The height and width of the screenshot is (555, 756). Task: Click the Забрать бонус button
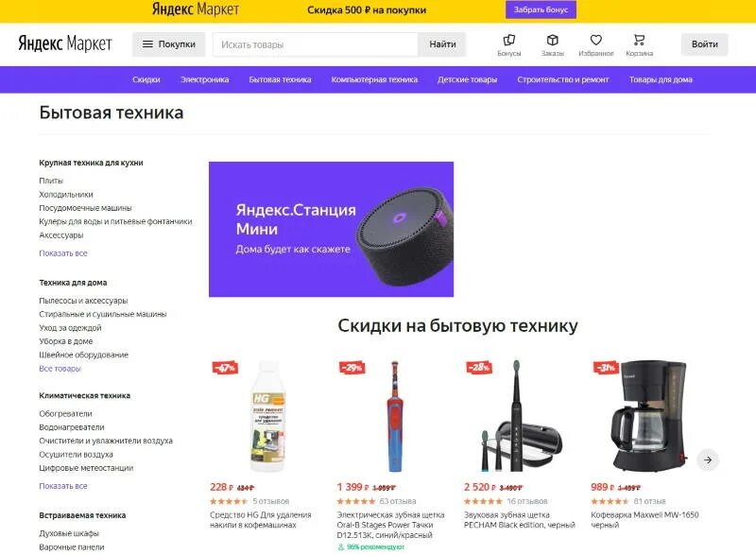(x=541, y=9)
